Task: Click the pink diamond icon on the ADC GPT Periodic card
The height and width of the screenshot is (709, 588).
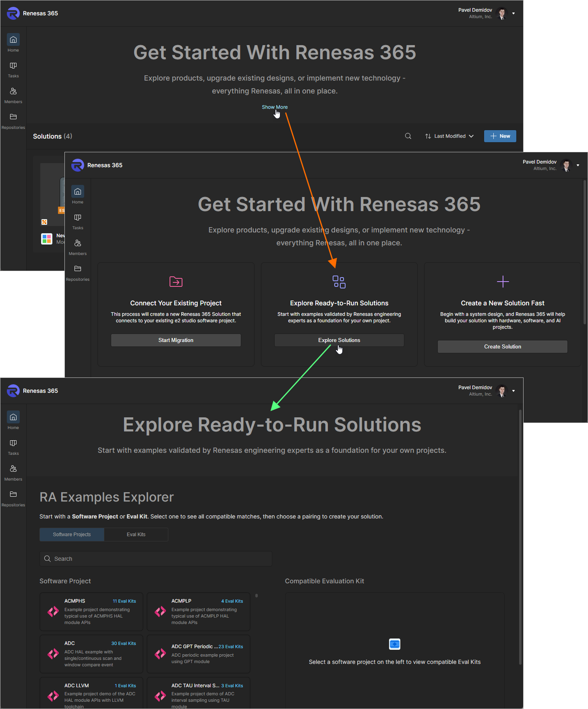Action: tap(160, 654)
